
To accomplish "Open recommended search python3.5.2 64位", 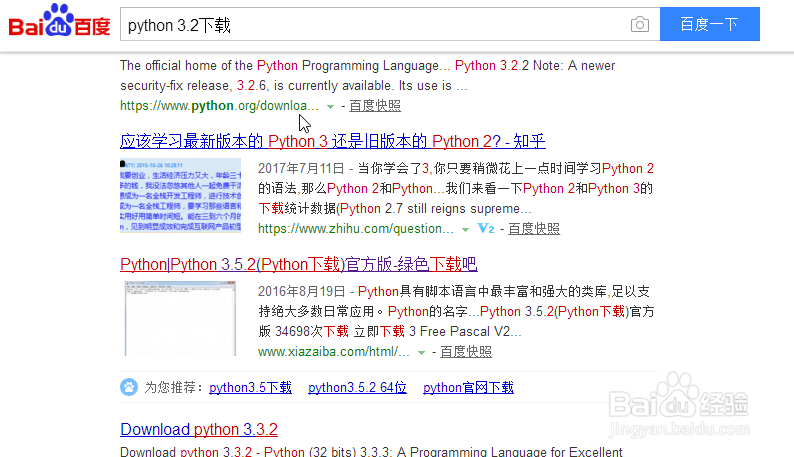I will [x=357, y=388].
